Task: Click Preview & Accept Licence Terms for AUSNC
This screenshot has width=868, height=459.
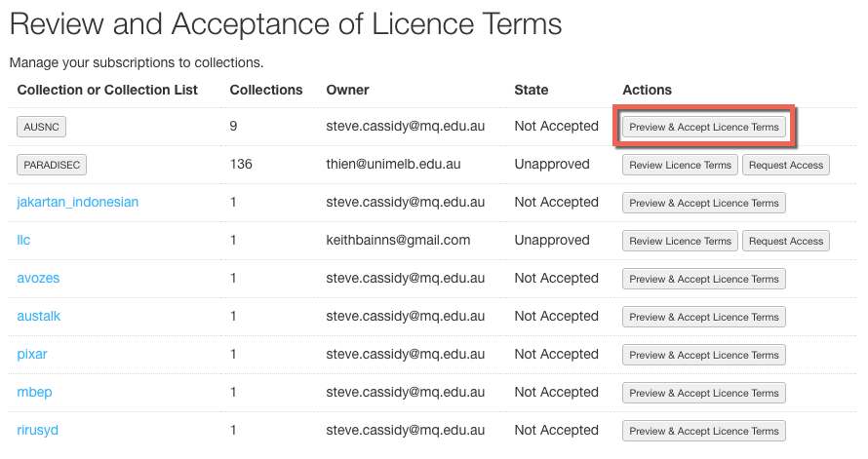Action: coord(703,127)
